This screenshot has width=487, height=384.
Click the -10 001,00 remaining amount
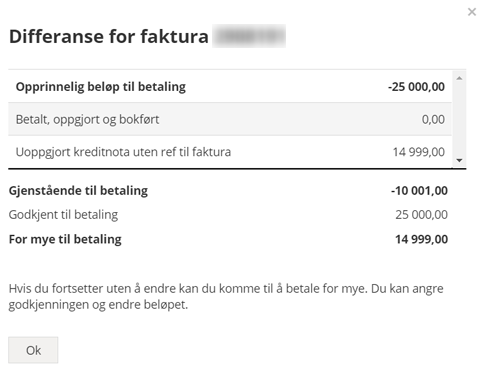[x=419, y=191]
